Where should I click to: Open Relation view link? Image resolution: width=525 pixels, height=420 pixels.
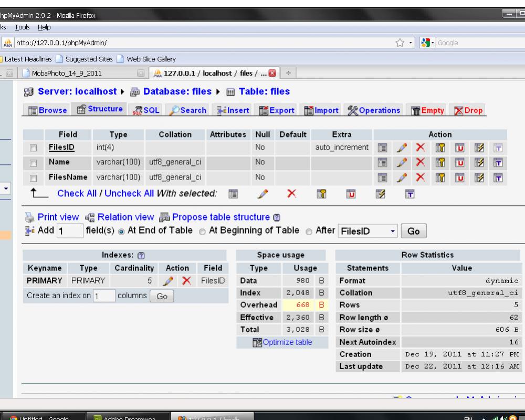[125, 217]
